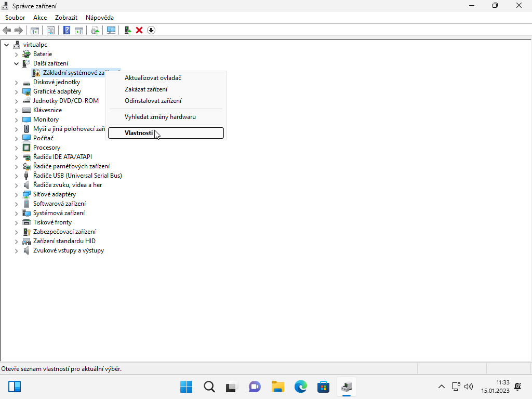Image resolution: width=532 pixels, height=399 pixels.
Task: Click the Back arrow in toolbar
Action: pos(7,30)
